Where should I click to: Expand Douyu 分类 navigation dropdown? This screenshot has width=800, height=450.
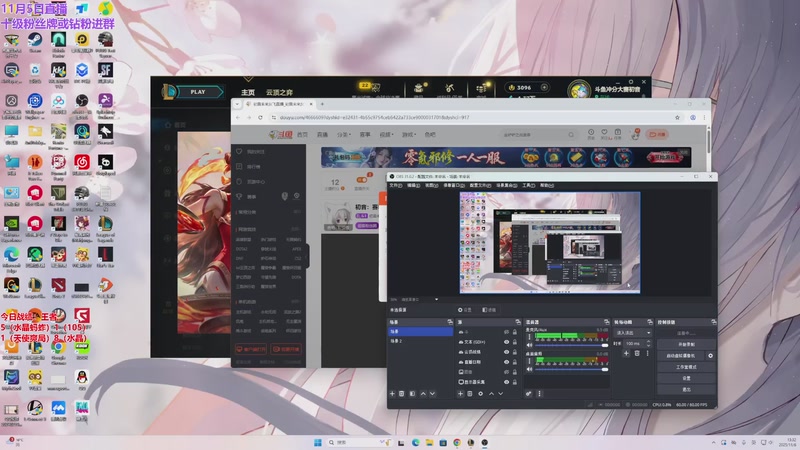click(x=343, y=135)
